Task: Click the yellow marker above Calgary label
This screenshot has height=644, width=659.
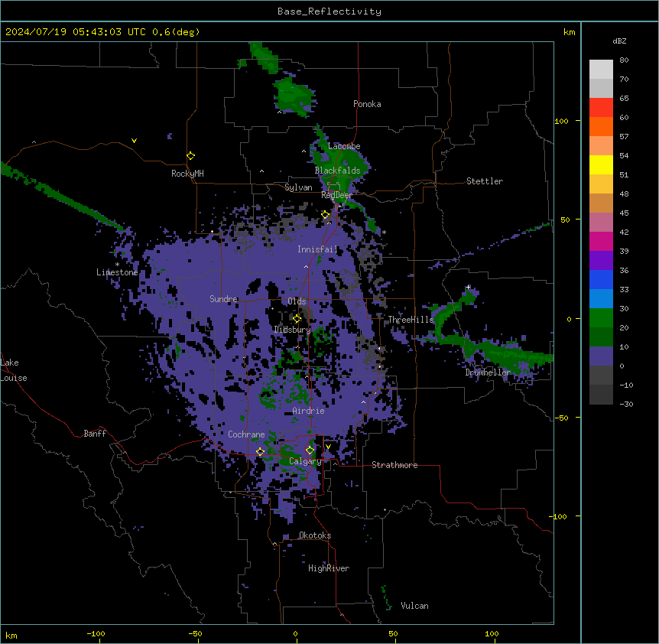Action: click(x=310, y=450)
